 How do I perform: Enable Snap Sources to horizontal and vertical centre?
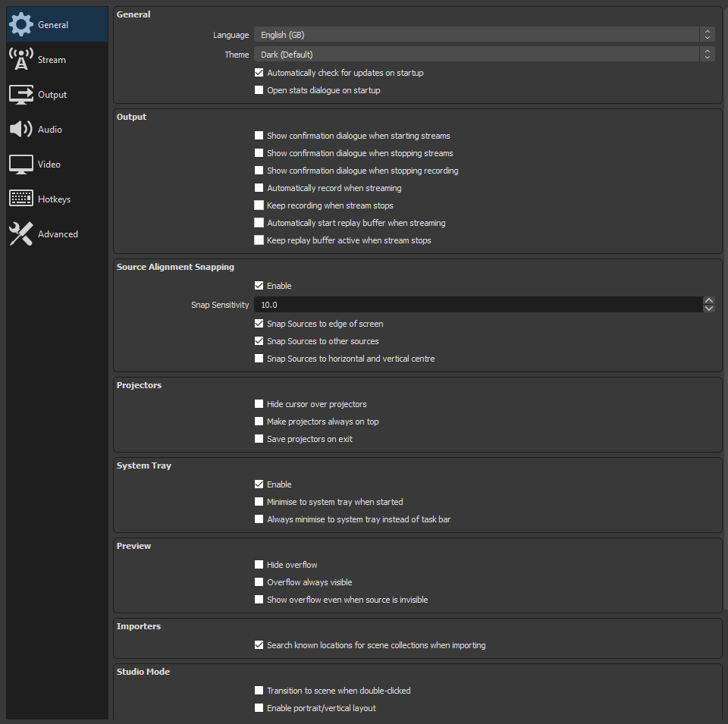point(259,359)
